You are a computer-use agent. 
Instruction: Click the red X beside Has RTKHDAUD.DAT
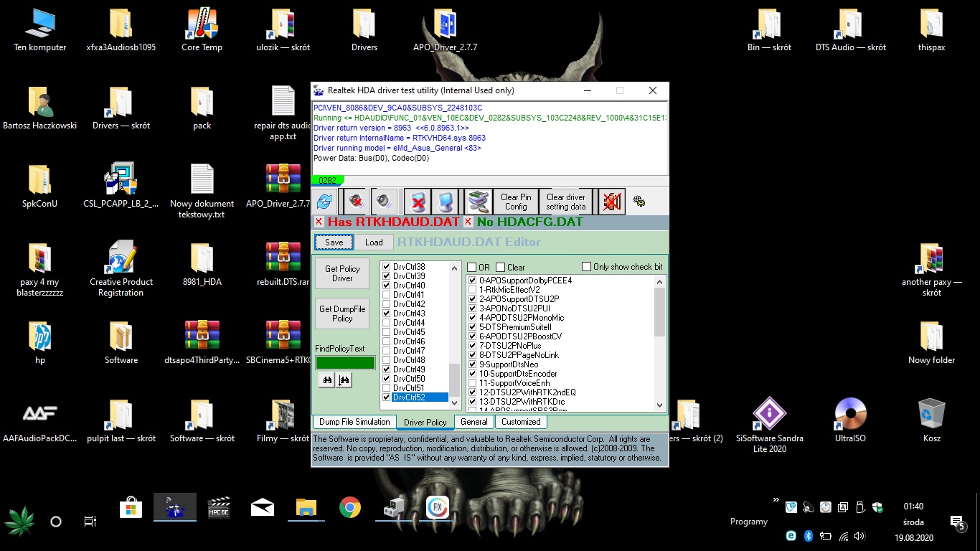click(319, 222)
